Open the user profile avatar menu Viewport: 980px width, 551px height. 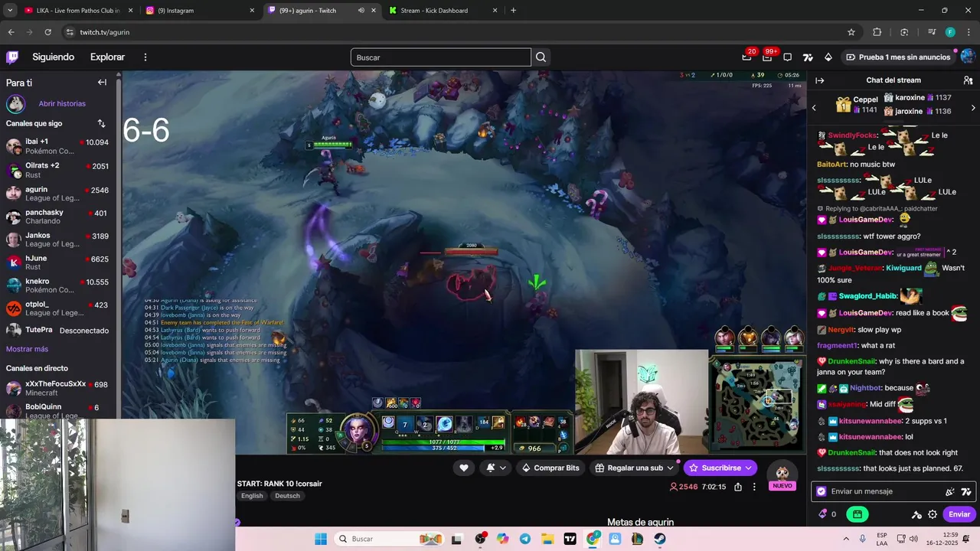click(x=968, y=57)
